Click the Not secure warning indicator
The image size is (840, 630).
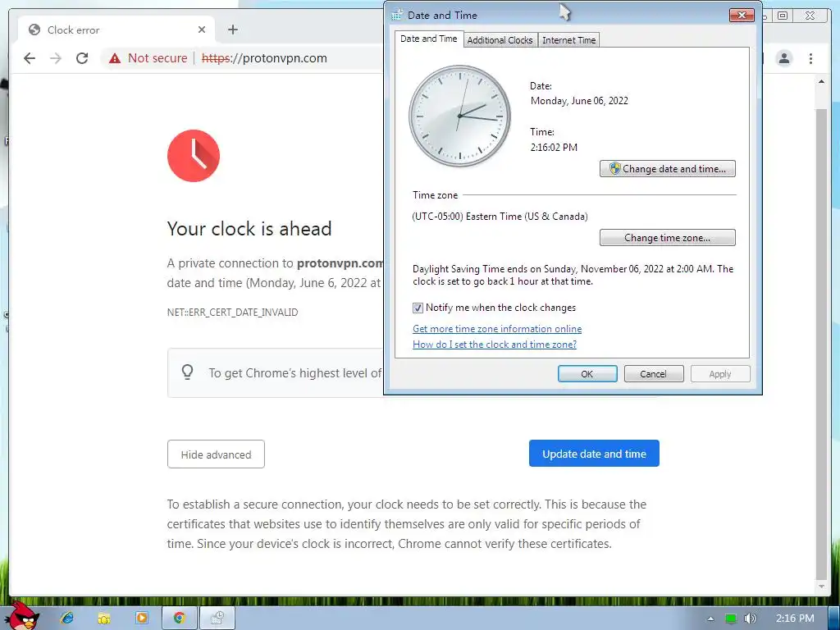(148, 58)
